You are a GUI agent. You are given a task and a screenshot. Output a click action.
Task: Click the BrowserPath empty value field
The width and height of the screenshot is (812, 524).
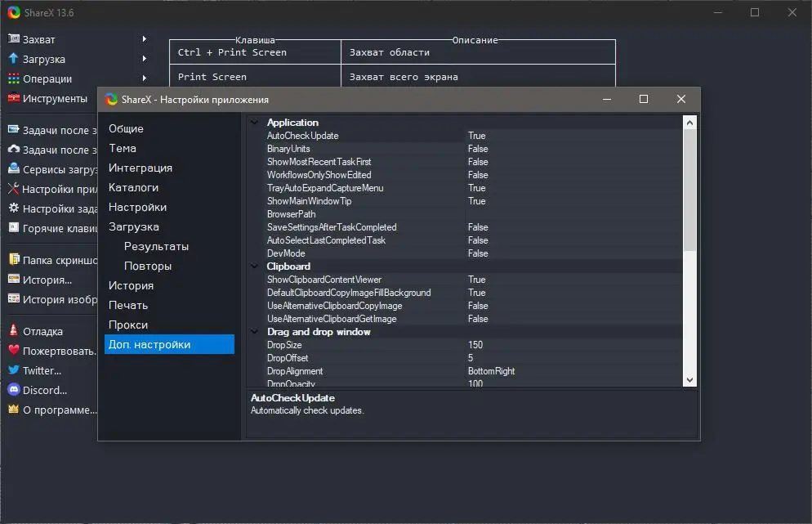click(573, 214)
